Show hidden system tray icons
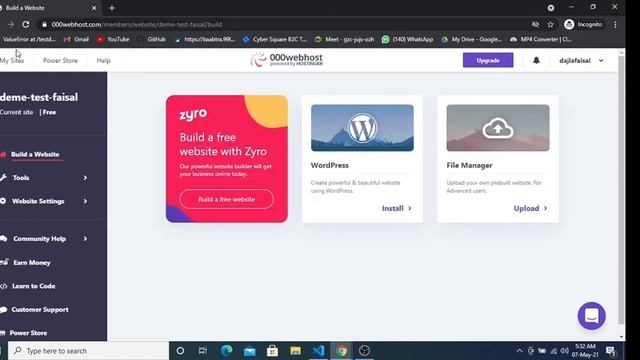Image resolution: width=640 pixels, height=360 pixels. tap(519, 351)
